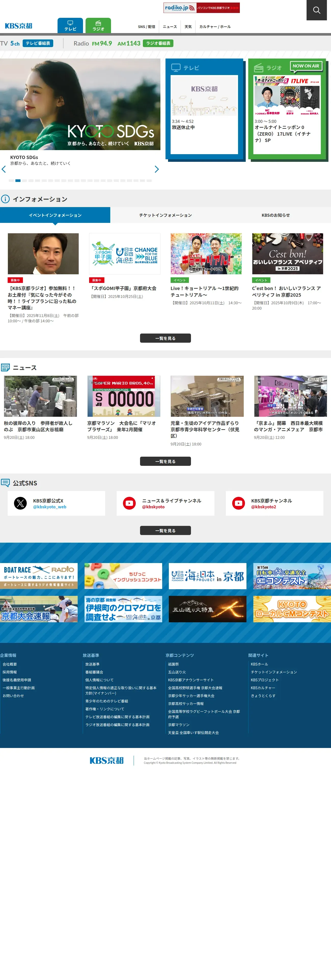Open 伊根町のクロマグロを調査せよ banner

pos(123,609)
